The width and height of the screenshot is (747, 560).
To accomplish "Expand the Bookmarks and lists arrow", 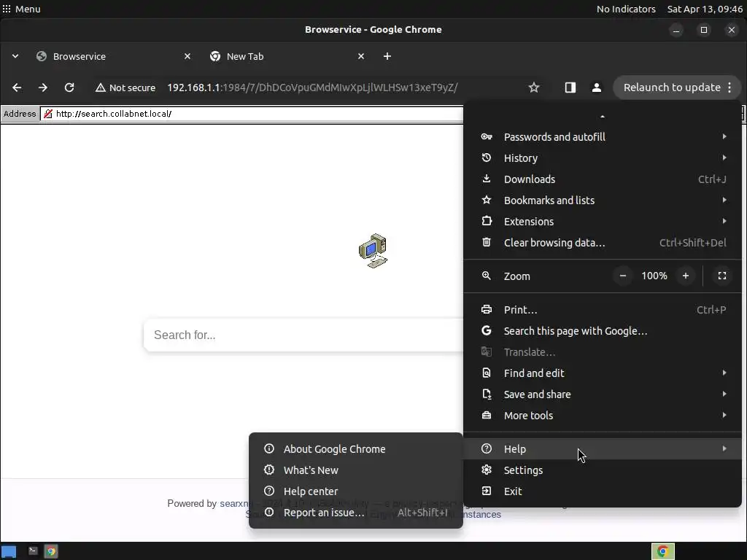I will [x=724, y=200].
